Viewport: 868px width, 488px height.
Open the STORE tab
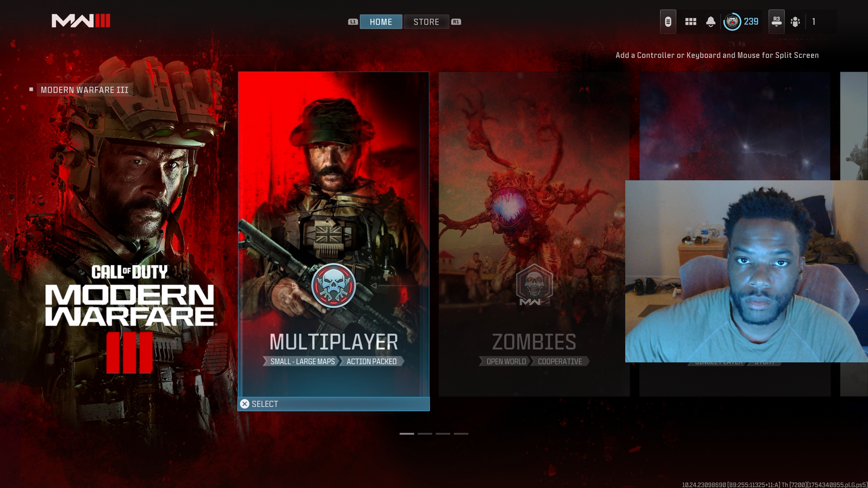coord(426,22)
